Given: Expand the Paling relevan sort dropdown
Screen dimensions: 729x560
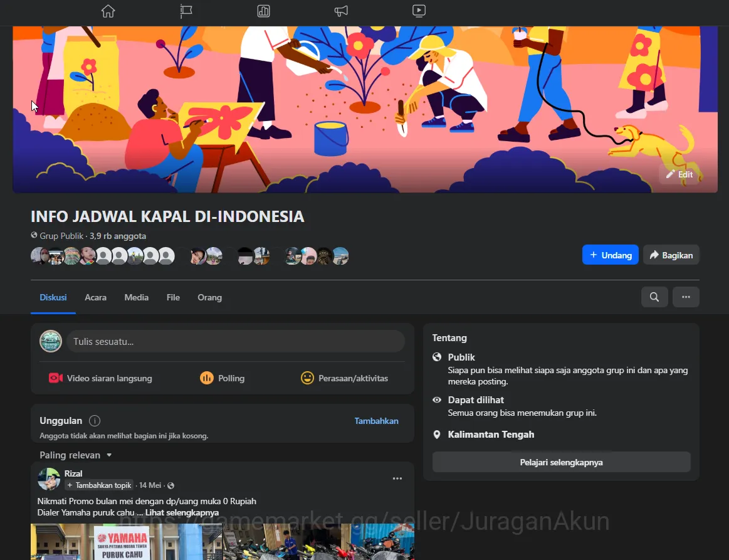Looking at the screenshot, I should click(x=76, y=455).
